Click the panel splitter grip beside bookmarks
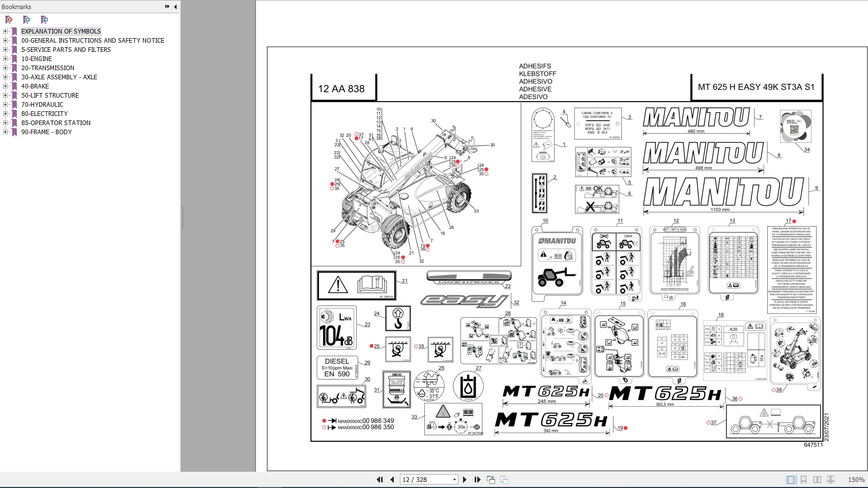This screenshot has height=488, width=868. 183,218
